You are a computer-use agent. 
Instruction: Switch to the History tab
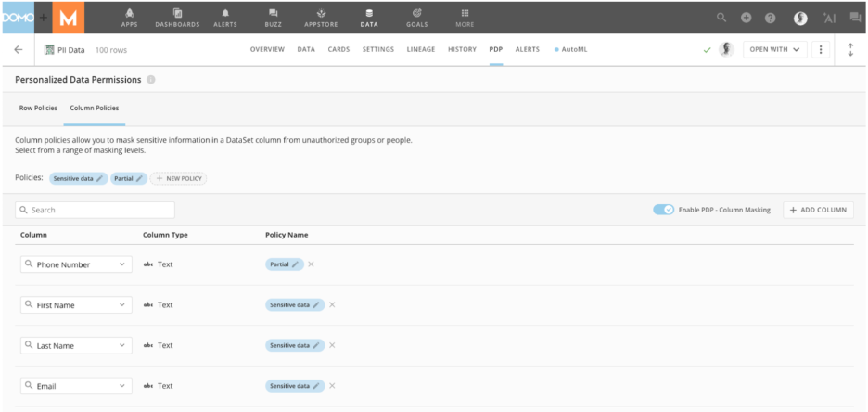(462, 49)
